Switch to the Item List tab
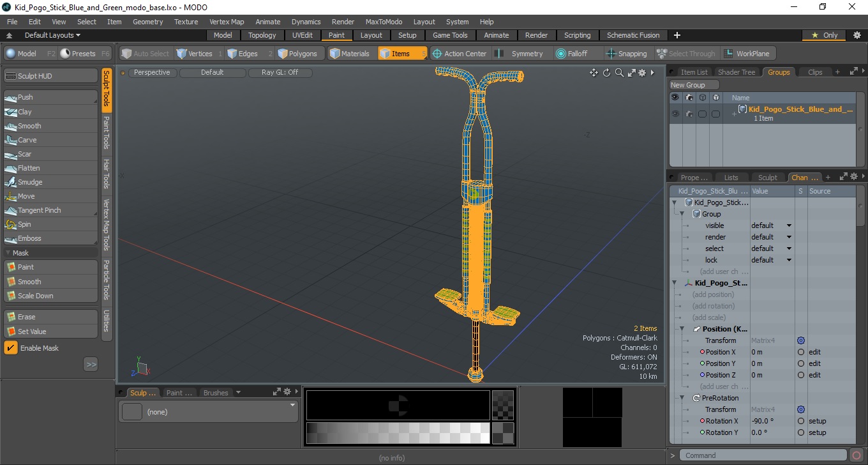The height and width of the screenshot is (465, 868). 693,72
